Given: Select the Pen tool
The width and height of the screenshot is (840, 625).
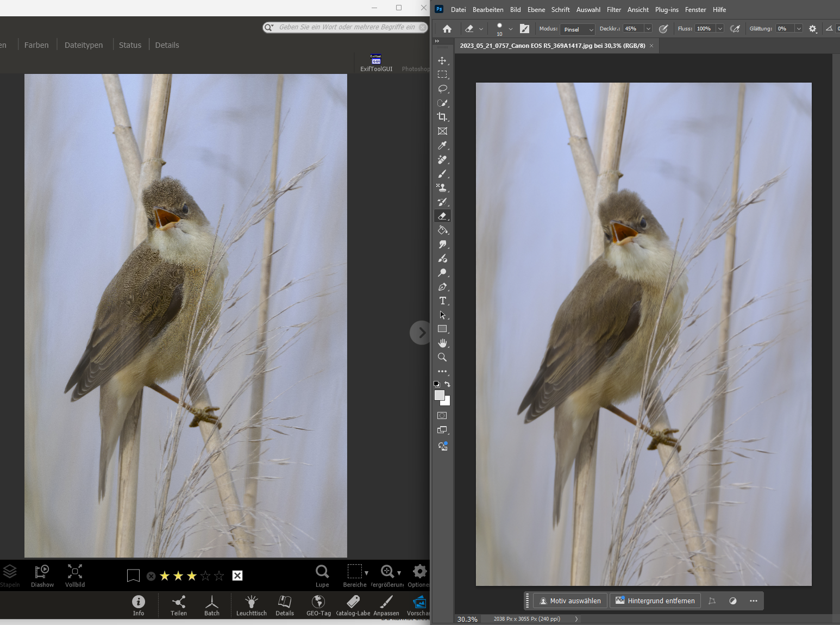Looking at the screenshot, I should click(x=442, y=286).
